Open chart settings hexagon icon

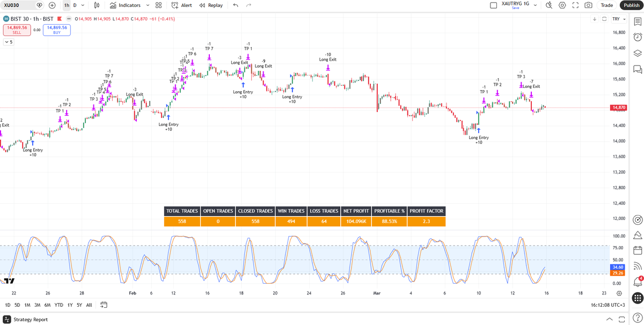pyautogui.click(x=562, y=5)
